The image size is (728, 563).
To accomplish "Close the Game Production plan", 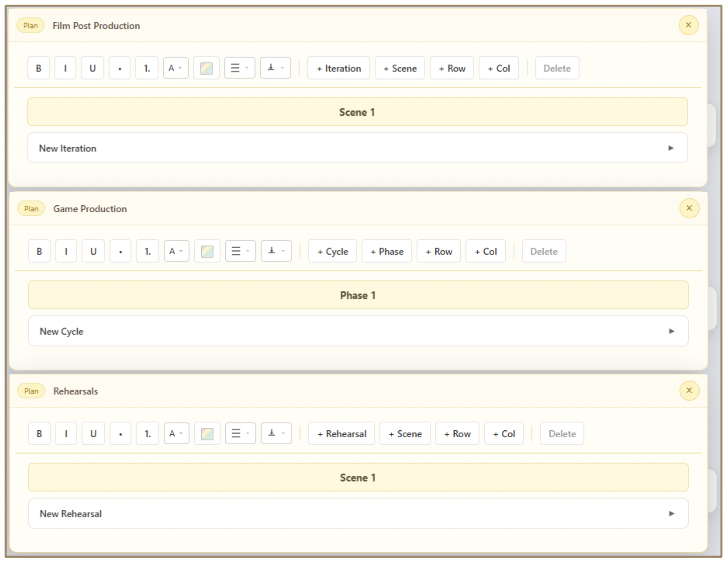I will pos(689,208).
